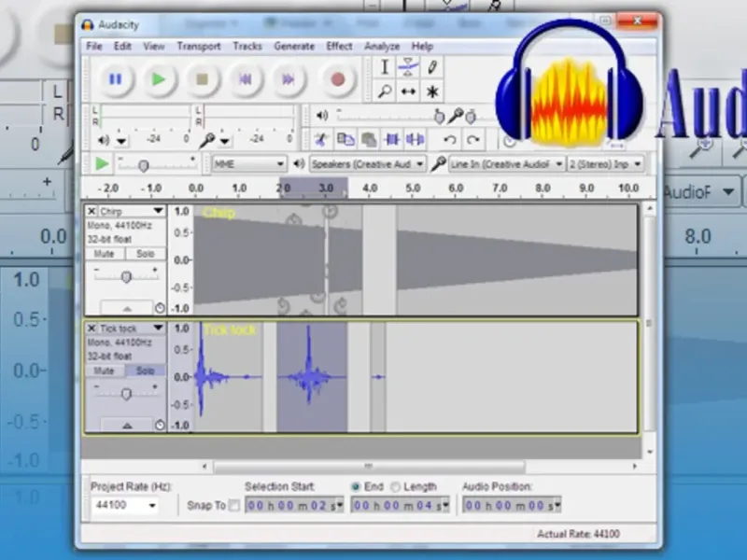Open the Effect menu

point(339,46)
